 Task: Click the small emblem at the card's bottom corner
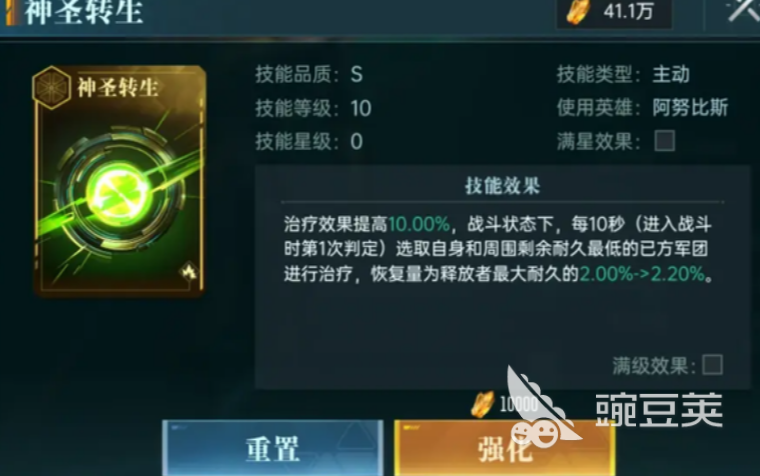click(x=189, y=270)
